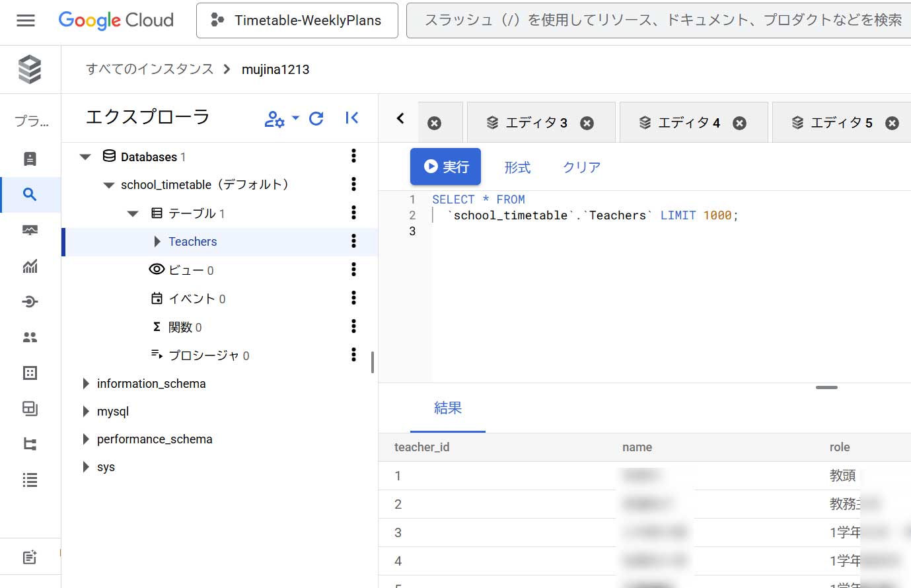Click the role column header

[840, 447]
